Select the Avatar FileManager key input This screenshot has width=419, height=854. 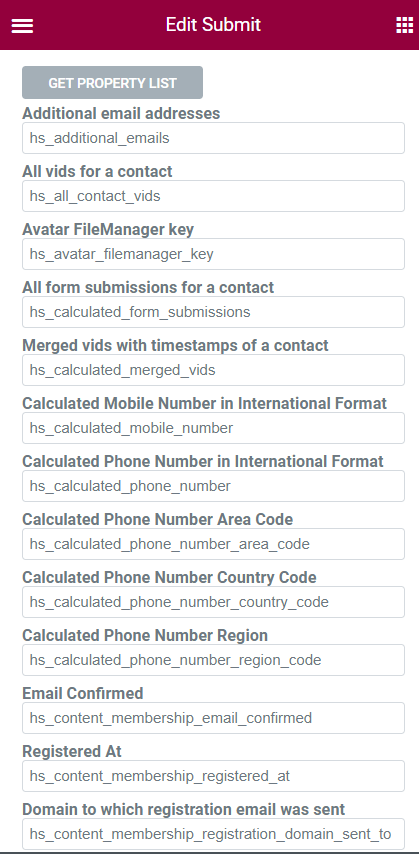pos(213,254)
